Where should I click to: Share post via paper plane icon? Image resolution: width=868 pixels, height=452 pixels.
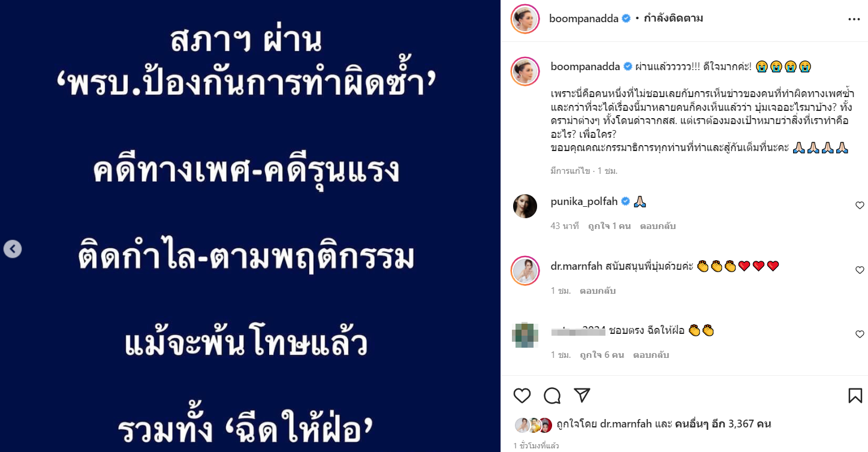pos(582,395)
